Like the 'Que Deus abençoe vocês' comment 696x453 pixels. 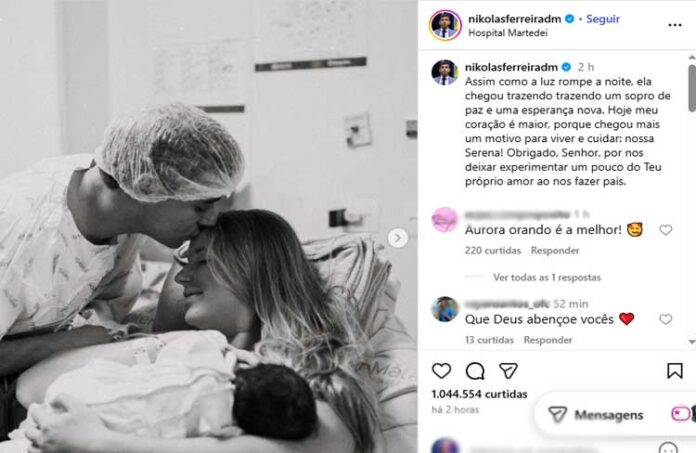(665, 319)
